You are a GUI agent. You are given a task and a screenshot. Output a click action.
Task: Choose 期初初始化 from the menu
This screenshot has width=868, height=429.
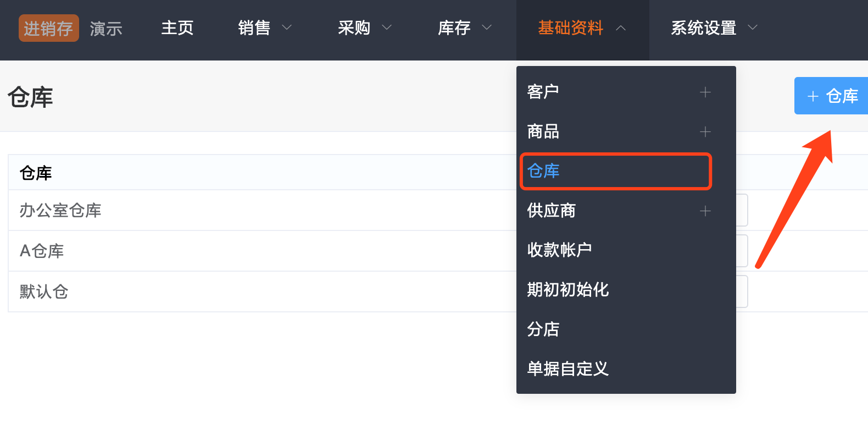pyautogui.click(x=567, y=290)
